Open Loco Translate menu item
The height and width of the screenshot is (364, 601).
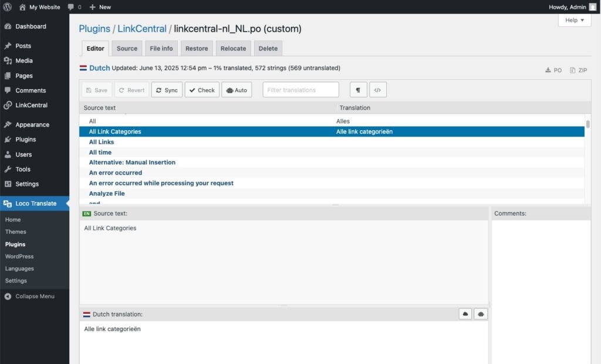tap(35, 203)
